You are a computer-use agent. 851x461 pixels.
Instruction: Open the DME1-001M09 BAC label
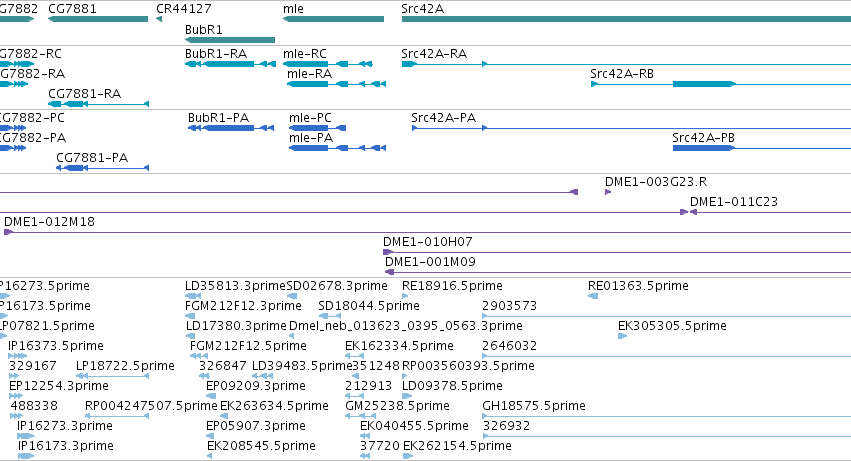pos(430,262)
